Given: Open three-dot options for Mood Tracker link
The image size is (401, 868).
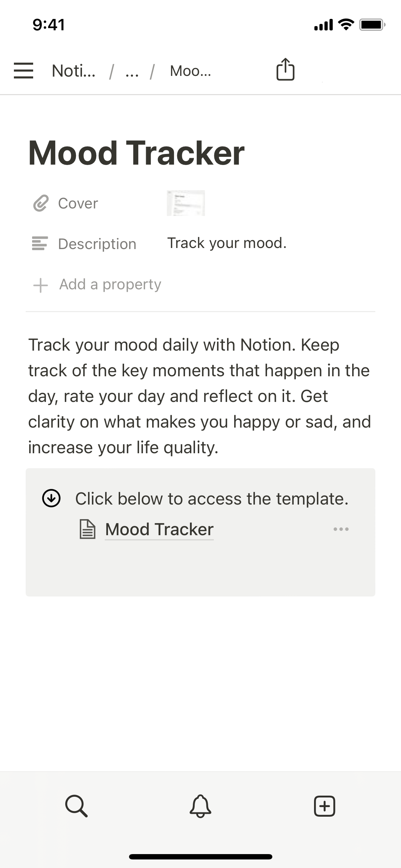Looking at the screenshot, I should tap(341, 529).
